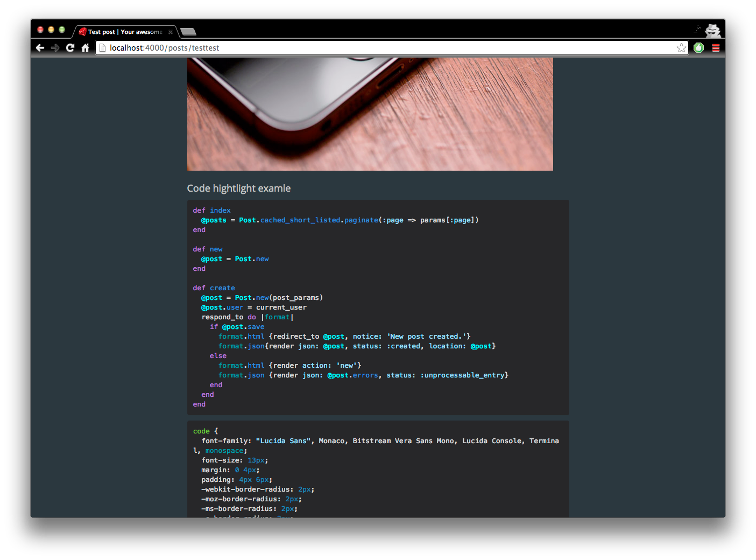Click the yellow minimize traffic light
This screenshot has height=560, width=756.
coord(51,30)
